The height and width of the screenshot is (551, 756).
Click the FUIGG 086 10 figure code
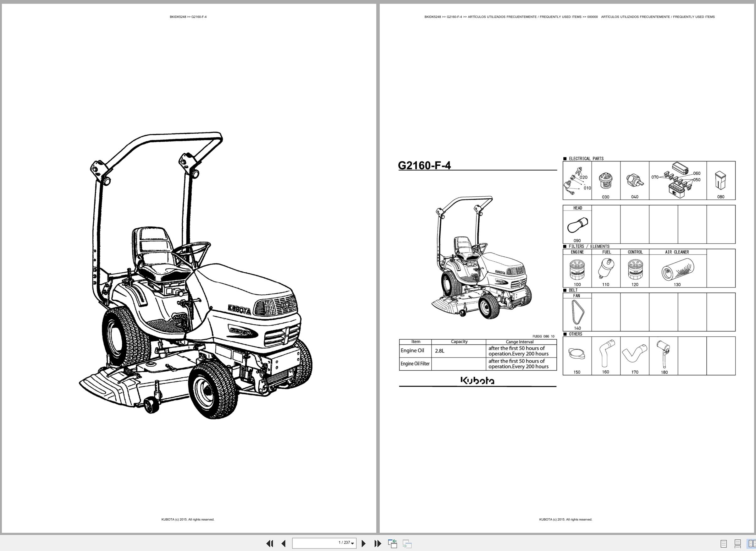point(544,336)
